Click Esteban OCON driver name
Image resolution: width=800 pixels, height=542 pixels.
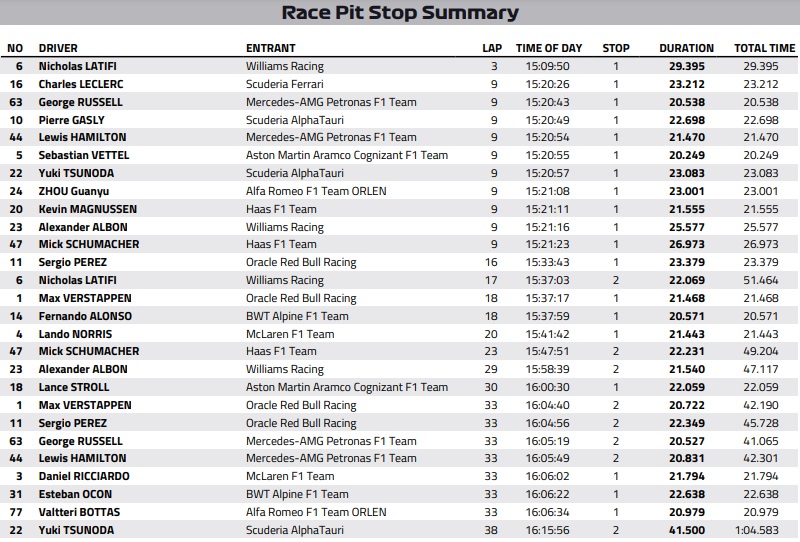click(x=75, y=494)
